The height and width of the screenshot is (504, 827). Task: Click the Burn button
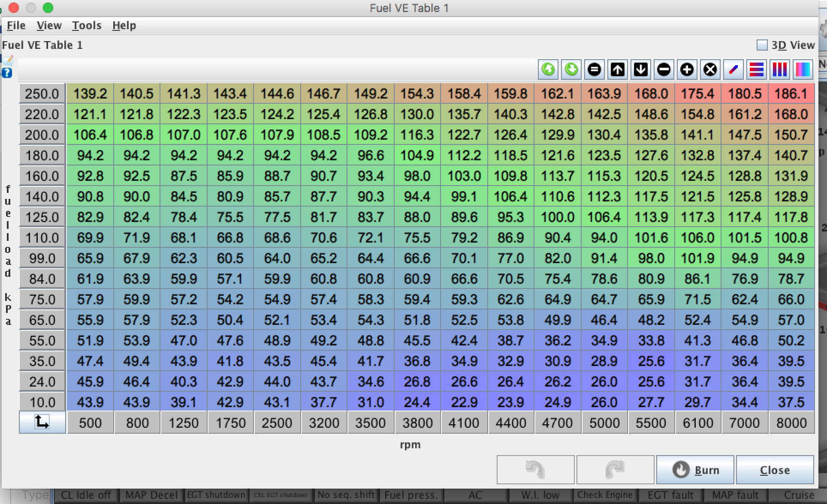pyautogui.click(x=695, y=470)
